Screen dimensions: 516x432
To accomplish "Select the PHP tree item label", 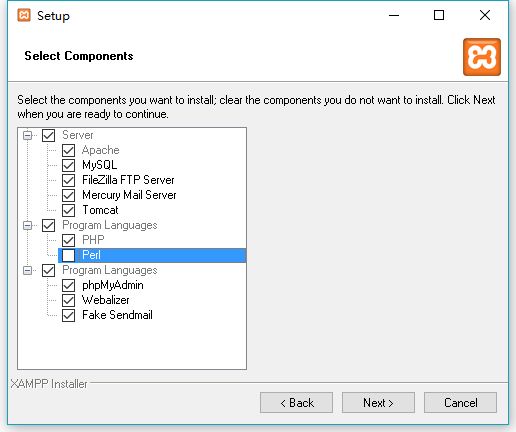I will pyautogui.click(x=93, y=240).
